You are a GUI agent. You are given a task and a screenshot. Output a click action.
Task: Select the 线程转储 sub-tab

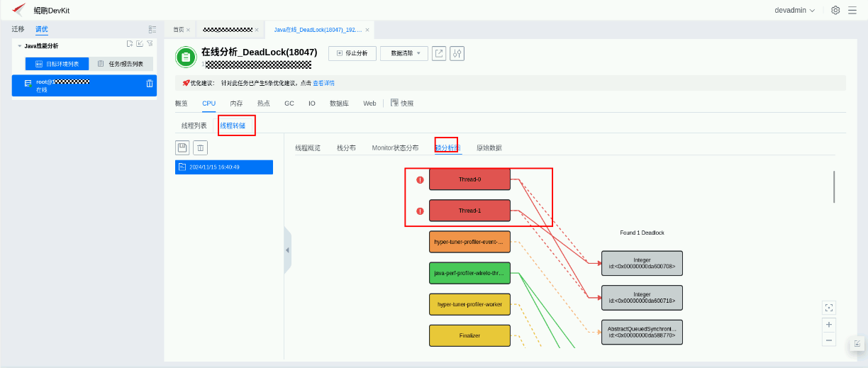click(233, 126)
